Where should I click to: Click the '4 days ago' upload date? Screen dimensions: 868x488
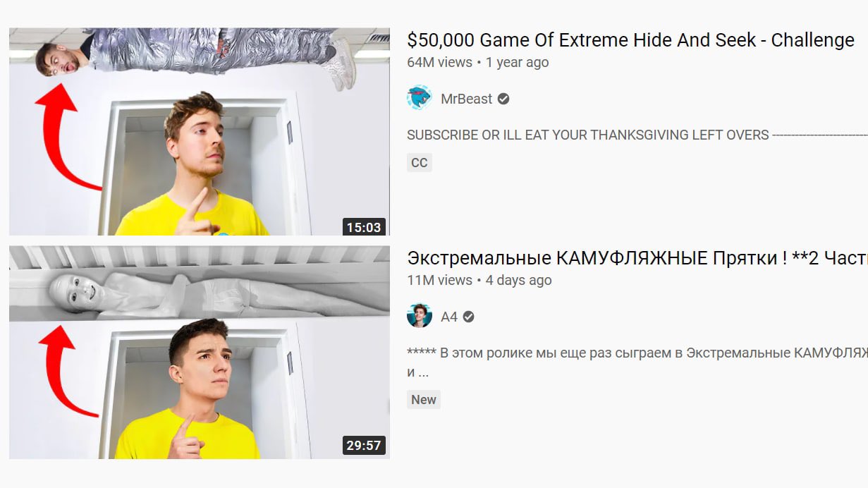(518, 280)
